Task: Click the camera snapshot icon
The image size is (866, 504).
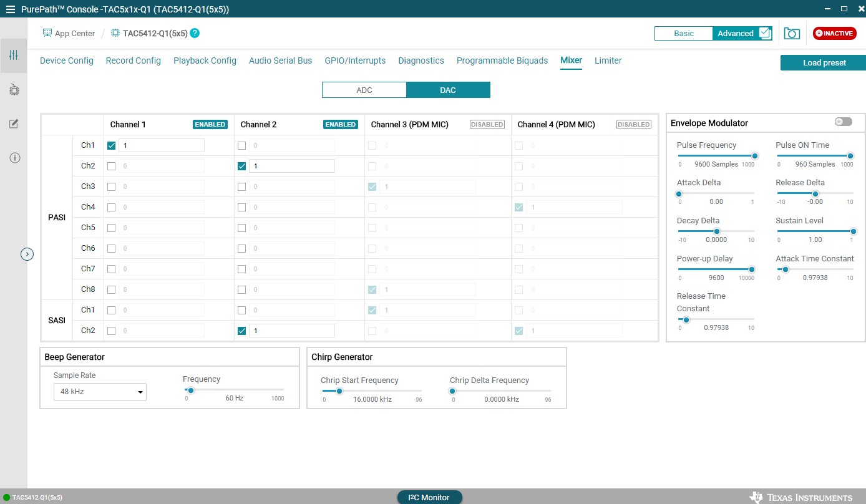Action: [x=792, y=34]
